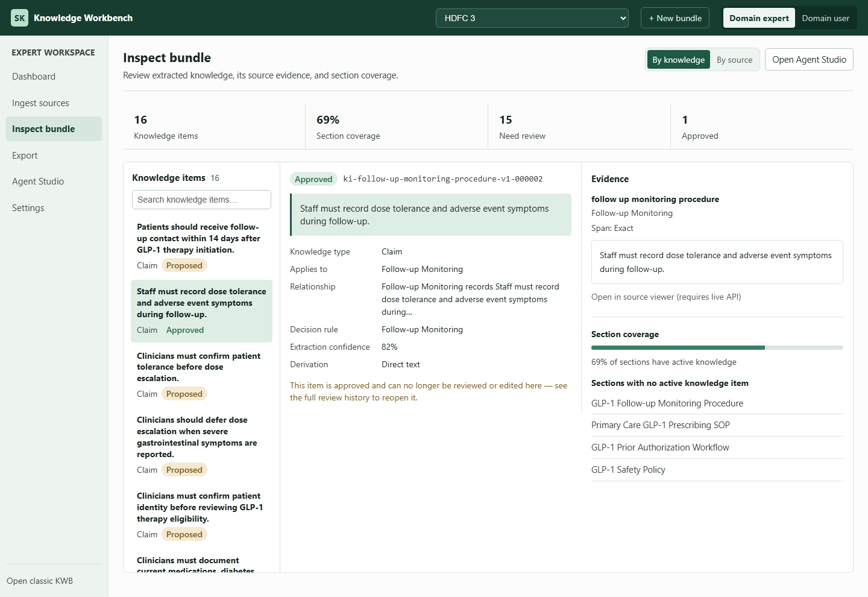Open the HDFC 3 bundle dropdown
Viewport: 868px width, 597px height.
[532, 18]
